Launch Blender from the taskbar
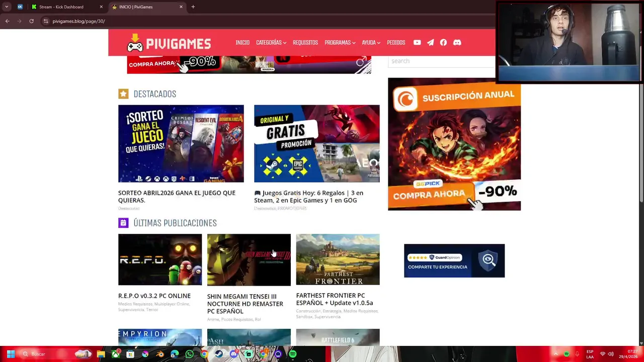 tap(160, 354)
